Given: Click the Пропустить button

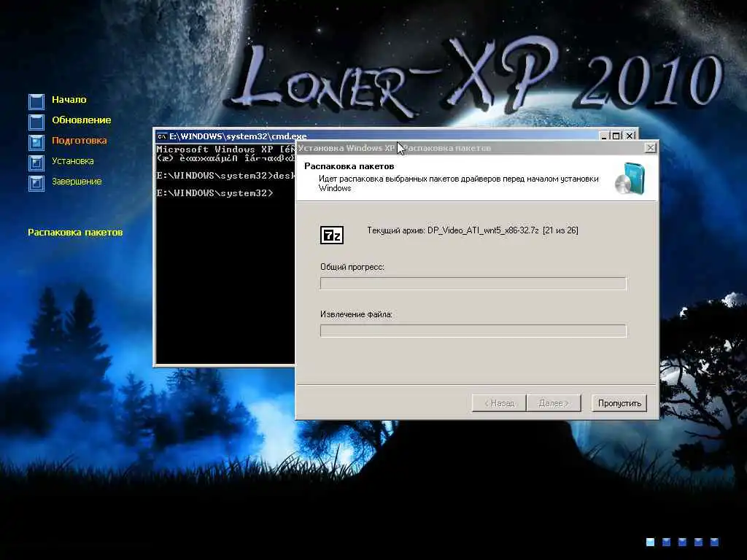Looking at the screenshot, I should tap(619, 402).
